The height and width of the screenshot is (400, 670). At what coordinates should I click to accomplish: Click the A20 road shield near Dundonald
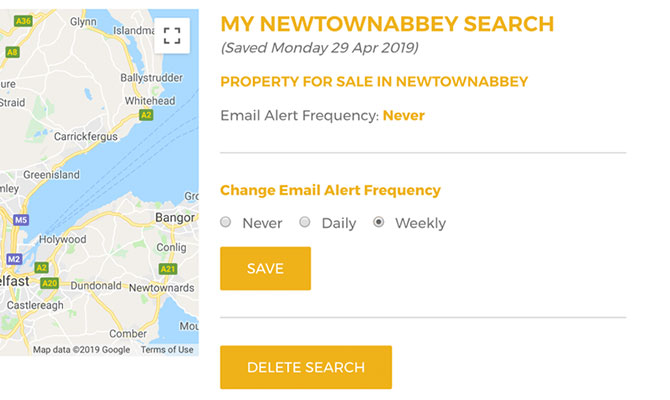point(50,283)
